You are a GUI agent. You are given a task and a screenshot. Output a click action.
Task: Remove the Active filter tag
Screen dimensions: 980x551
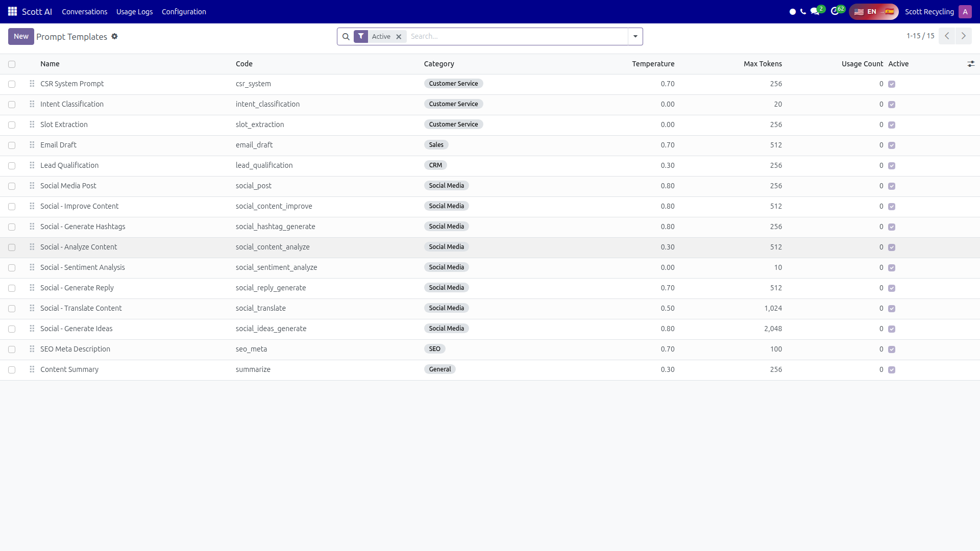[x=399, y=37]
